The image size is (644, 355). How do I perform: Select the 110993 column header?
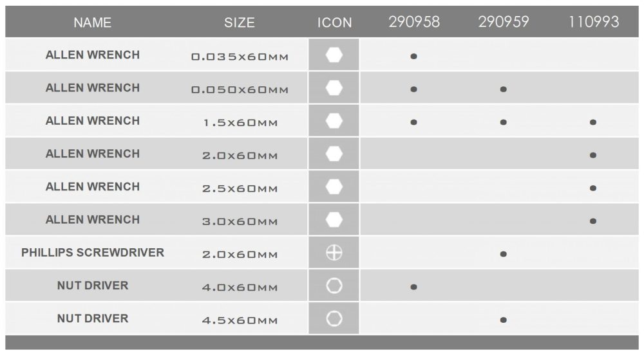(594, 22)
